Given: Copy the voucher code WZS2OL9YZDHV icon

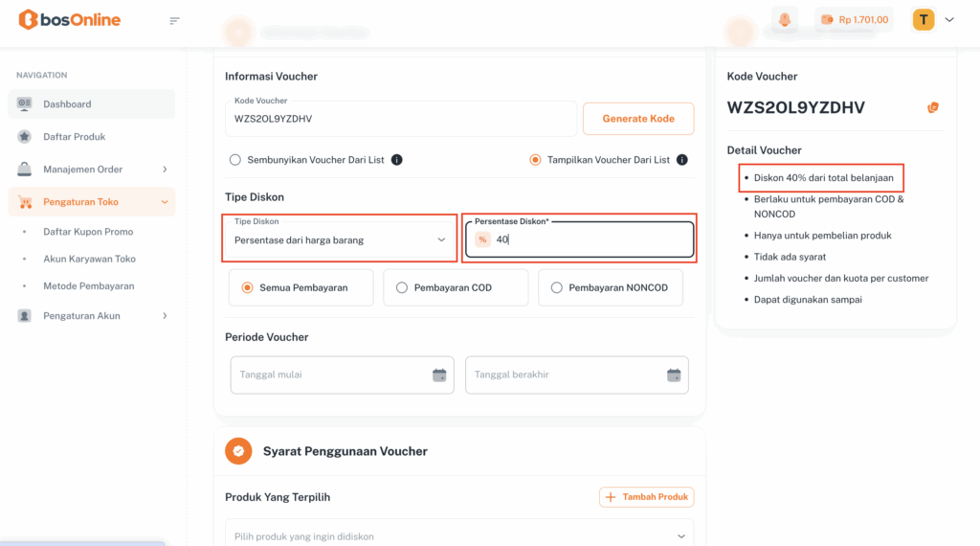Looking at the screenshot, I should (x=933, y=107).
